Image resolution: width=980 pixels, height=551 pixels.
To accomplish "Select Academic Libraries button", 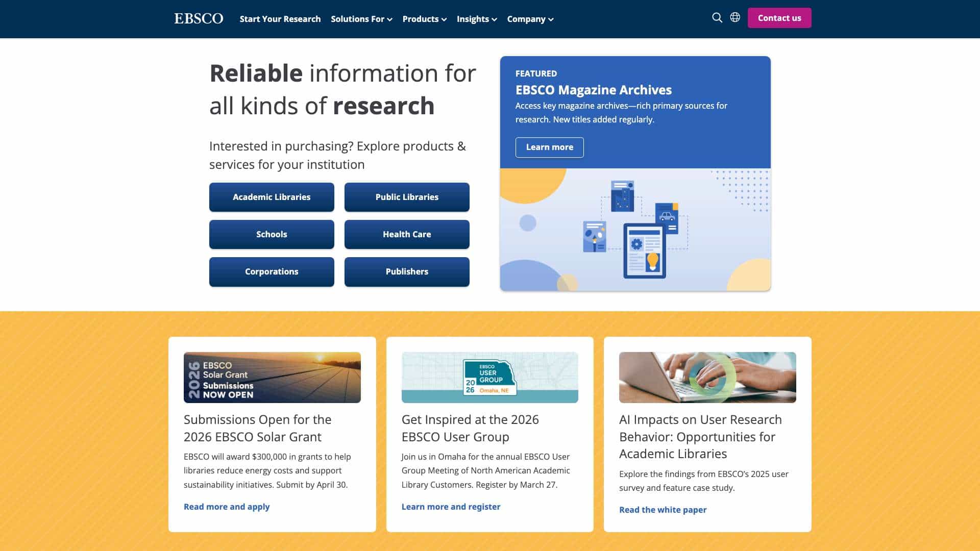I will 272,197.
